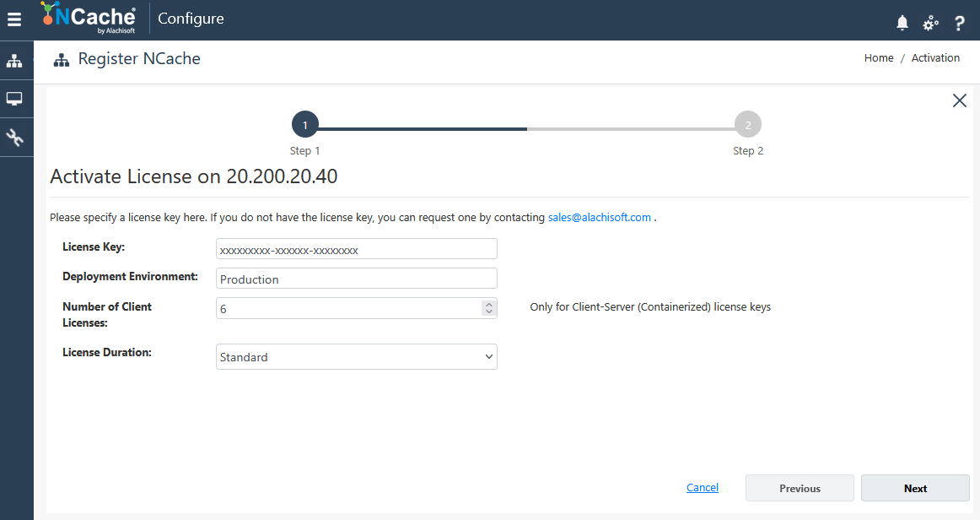Image resolution: width=980 pixels, height=520 pixels.
Task: Select Step 1 circle in wizard
Action: tap(305, 125)
